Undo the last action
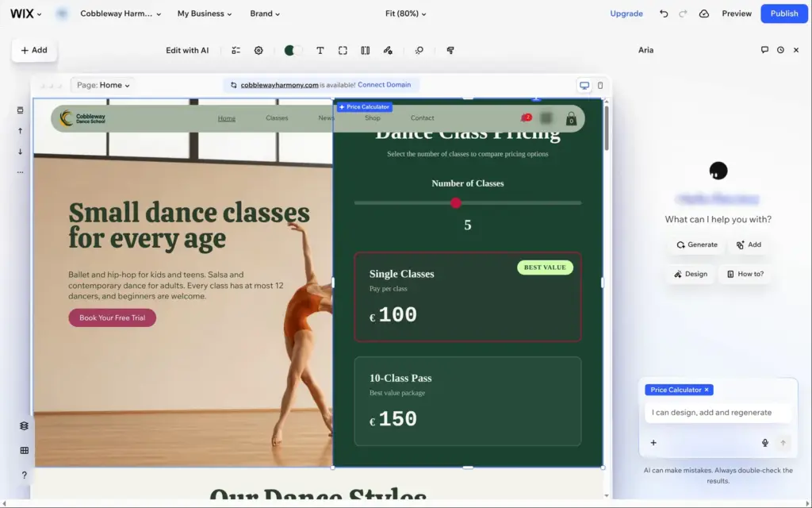812x508 pixels. tap(664, 13)
